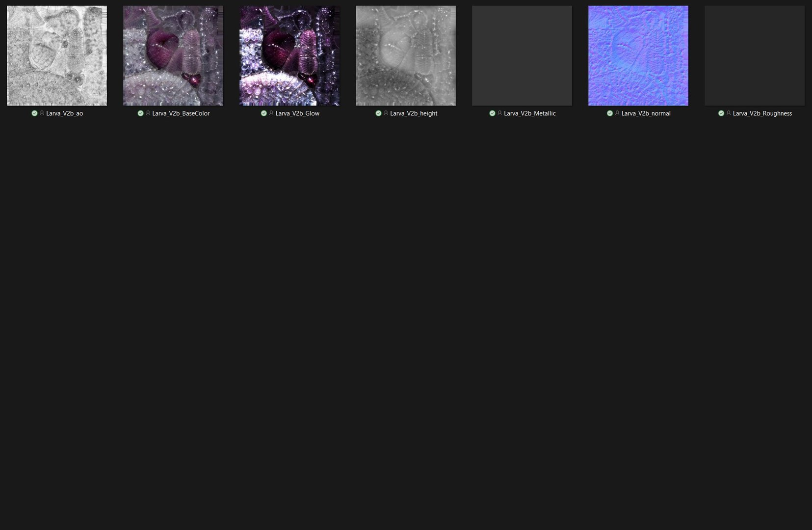Select the Larva_V2b_Roughness texture thumbnail
This screenshot has height=530, width=812.
coord(755,55)
